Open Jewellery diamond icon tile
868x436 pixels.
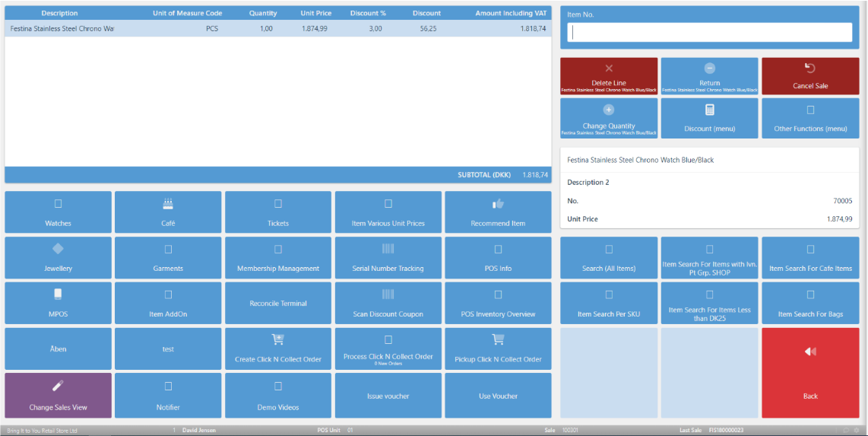[58, 249]
